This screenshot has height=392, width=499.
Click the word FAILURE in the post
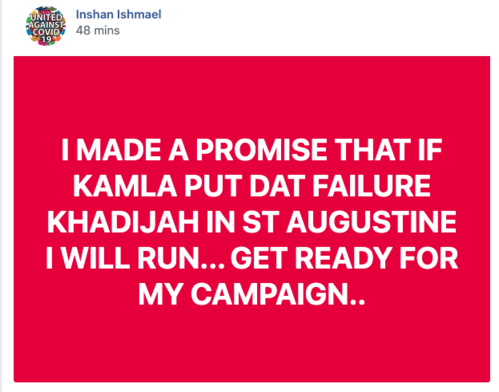[371, 186]
